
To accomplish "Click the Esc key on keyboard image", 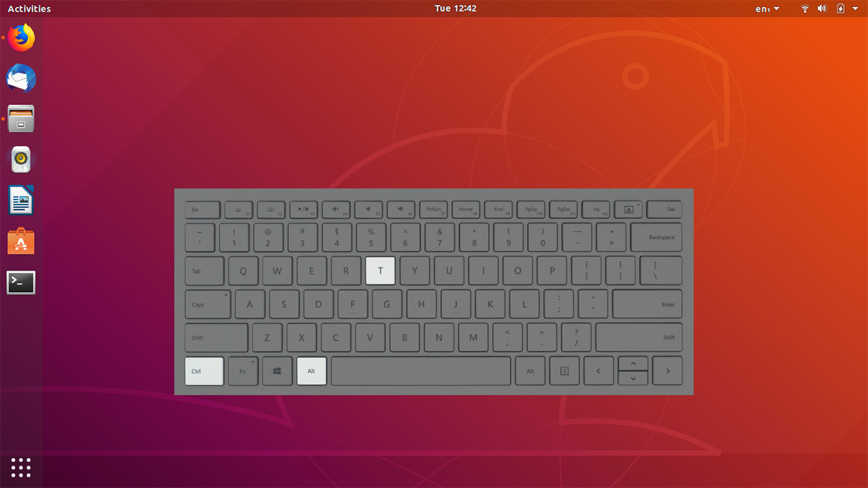I will [x=202, y=210].
